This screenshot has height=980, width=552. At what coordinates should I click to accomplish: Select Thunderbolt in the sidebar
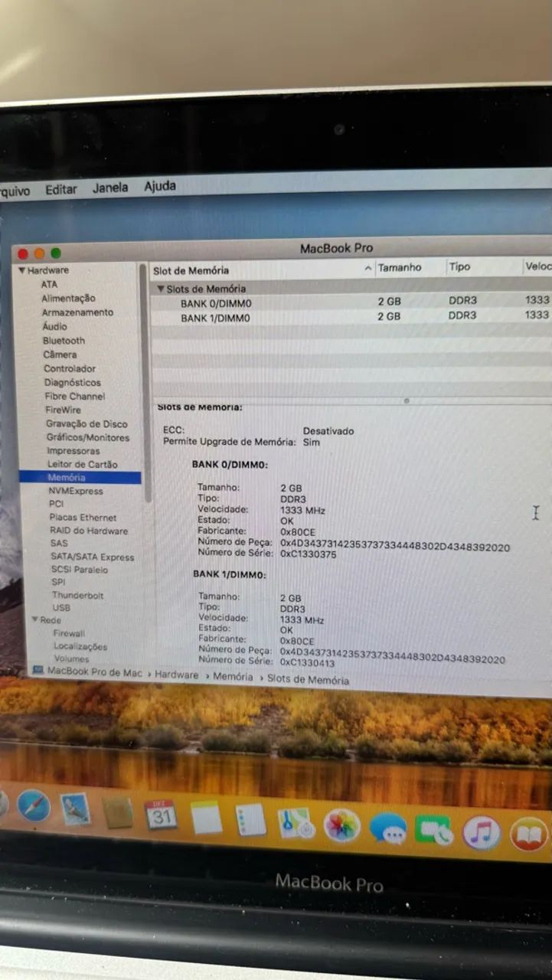78,595
